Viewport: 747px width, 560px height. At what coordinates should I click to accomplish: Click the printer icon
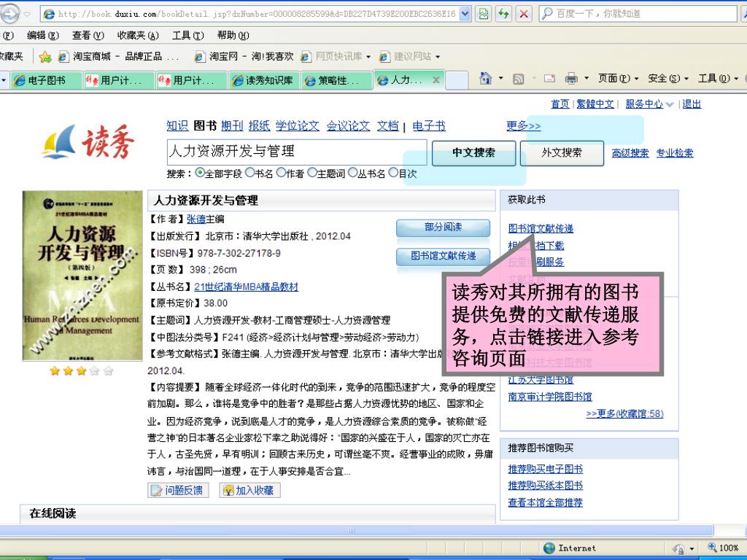570,79
